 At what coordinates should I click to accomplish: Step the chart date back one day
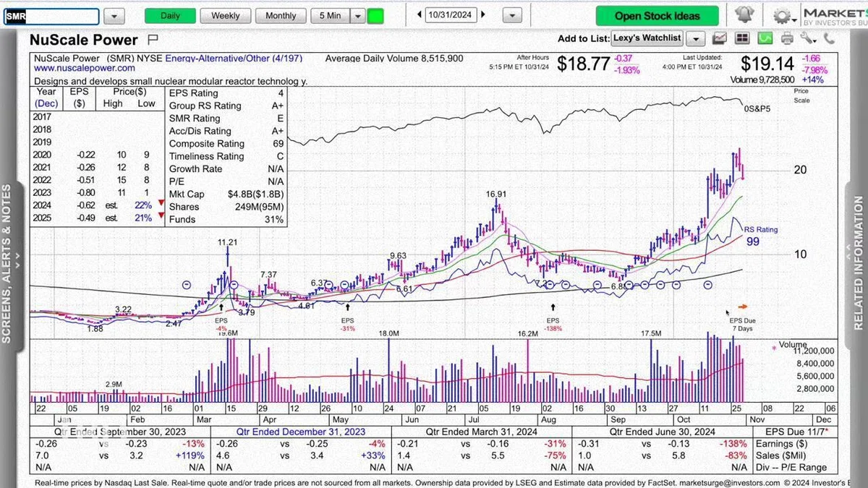click(x=420, y=15)
